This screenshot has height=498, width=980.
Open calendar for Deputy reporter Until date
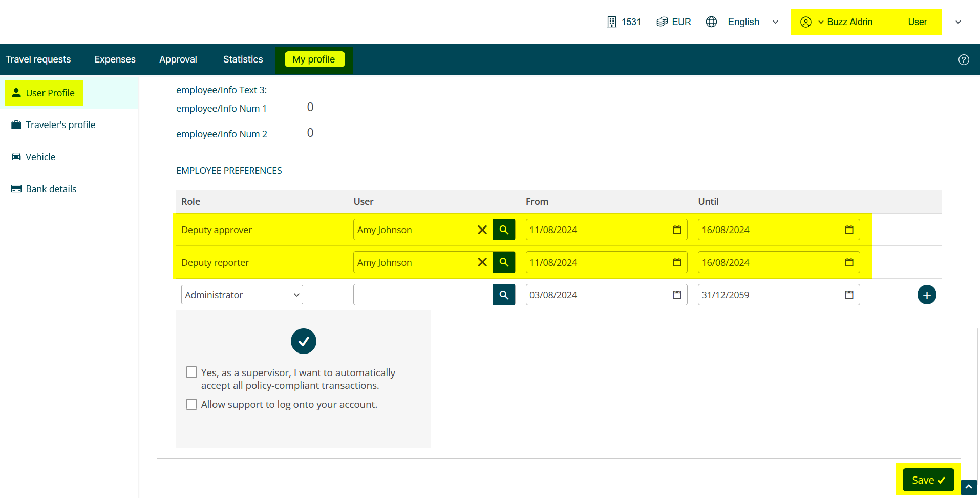(x=848, y=262)
